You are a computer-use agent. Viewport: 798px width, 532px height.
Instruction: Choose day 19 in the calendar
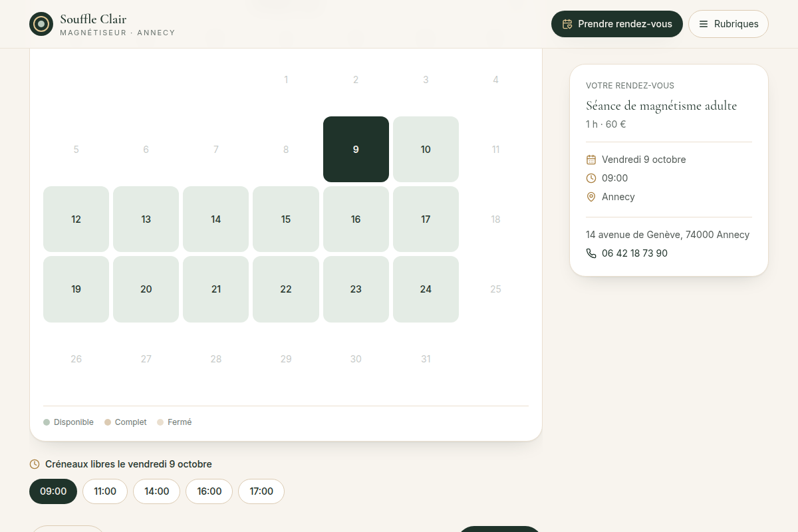click(x=76, y=289)
